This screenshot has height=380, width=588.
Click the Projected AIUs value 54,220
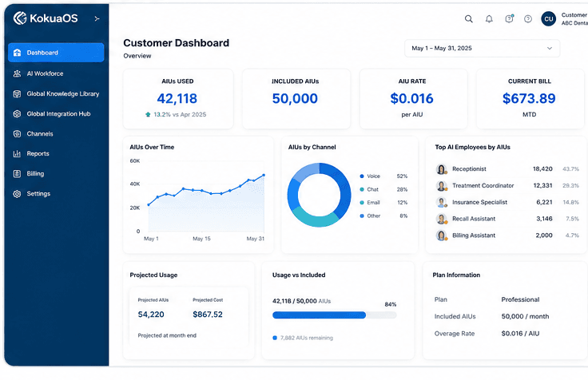(x=151, y=315)
